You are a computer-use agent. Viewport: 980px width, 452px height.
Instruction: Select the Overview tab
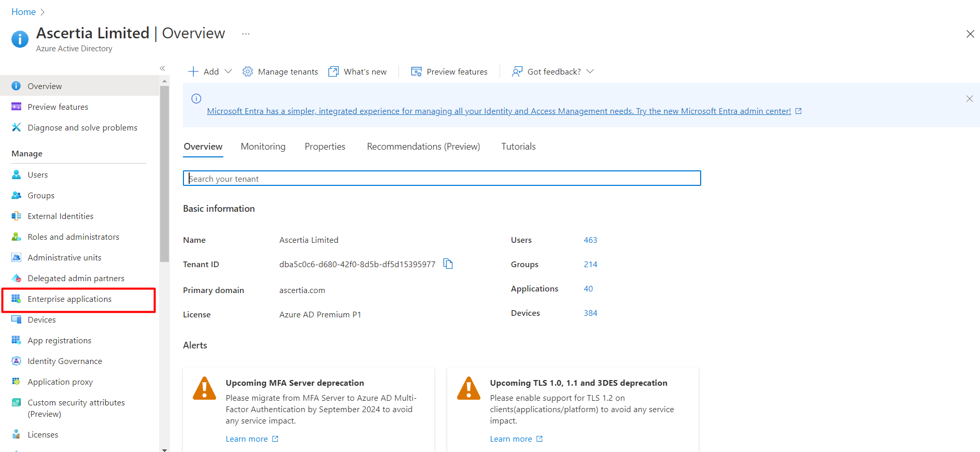[203, 147]
